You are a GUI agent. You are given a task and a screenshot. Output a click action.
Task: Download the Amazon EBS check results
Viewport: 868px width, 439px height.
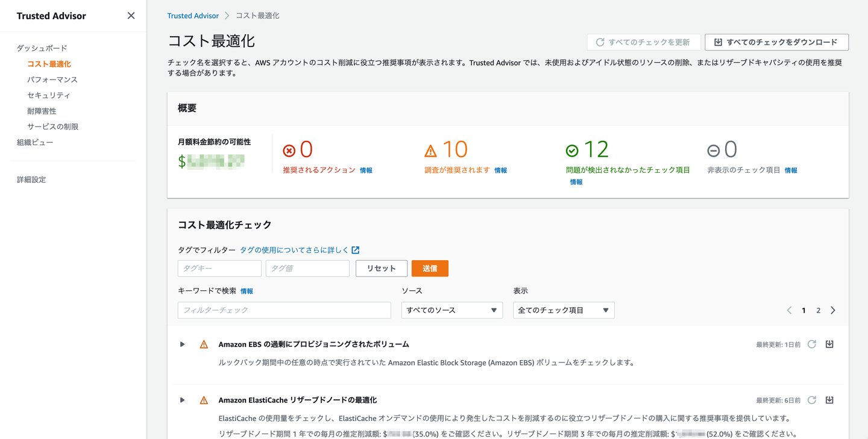[x=829, y=344]
